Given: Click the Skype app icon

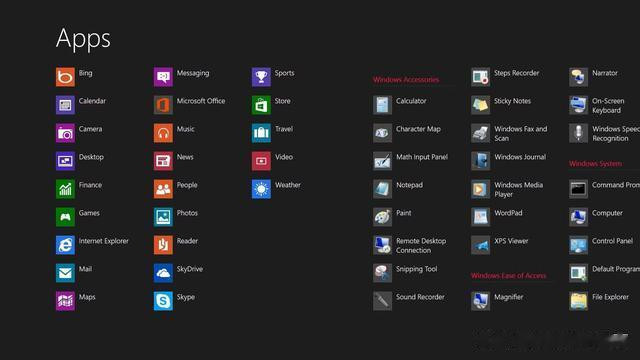Looking at the screenshot, I should click(163, 301).
